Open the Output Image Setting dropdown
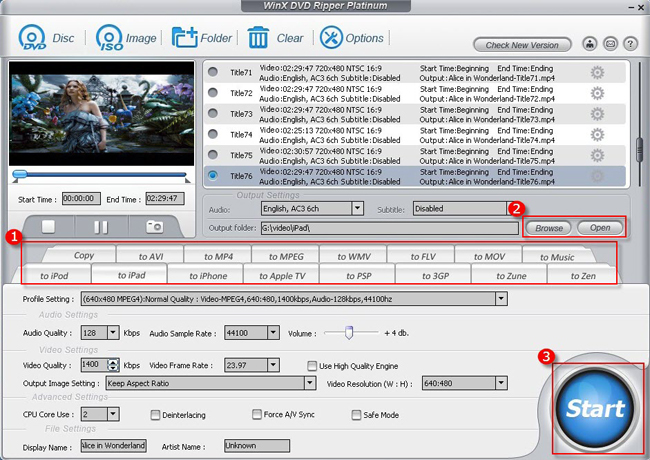Viewport: 650px width, 460px height. (x=310, y=383)
